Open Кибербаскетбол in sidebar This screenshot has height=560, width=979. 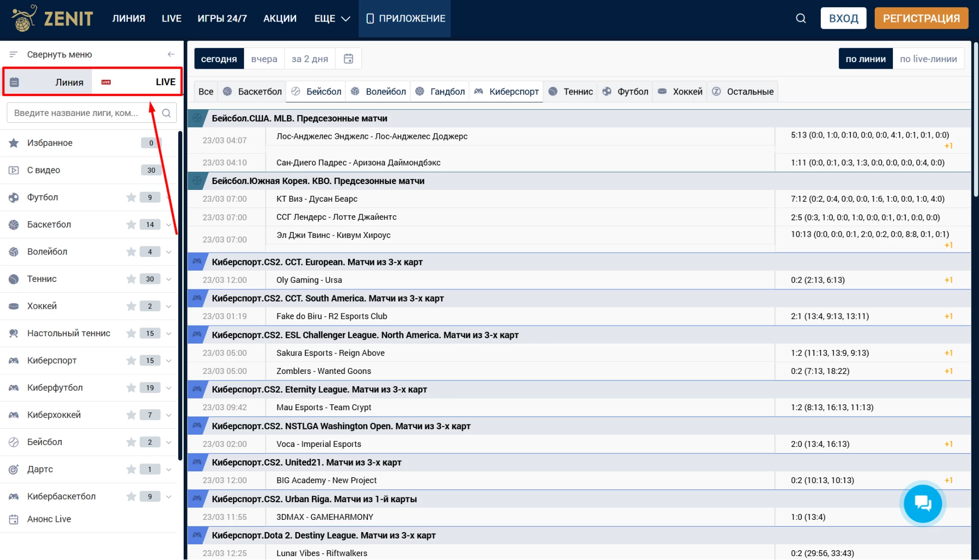tap(61, 496)
